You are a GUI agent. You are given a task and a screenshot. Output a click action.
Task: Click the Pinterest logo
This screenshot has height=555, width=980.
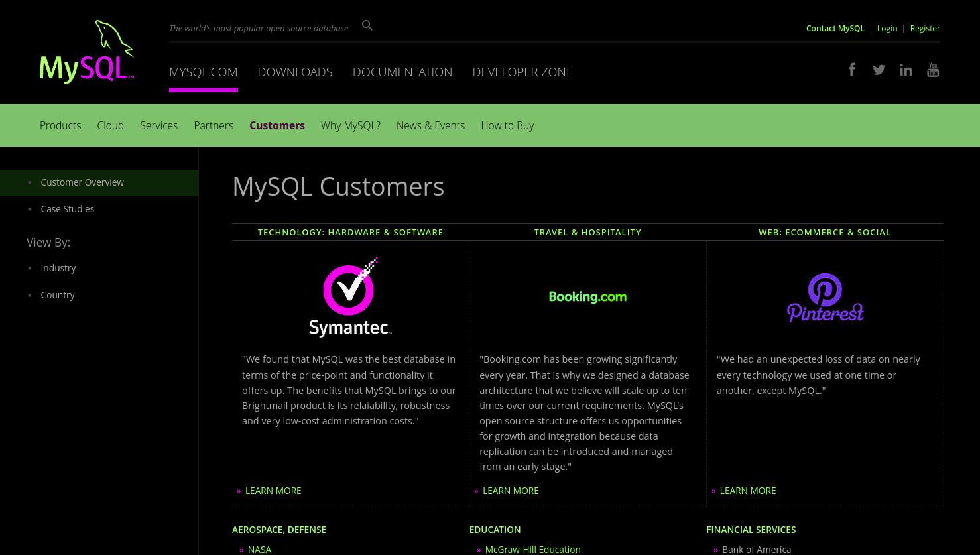tap(825, 297)
